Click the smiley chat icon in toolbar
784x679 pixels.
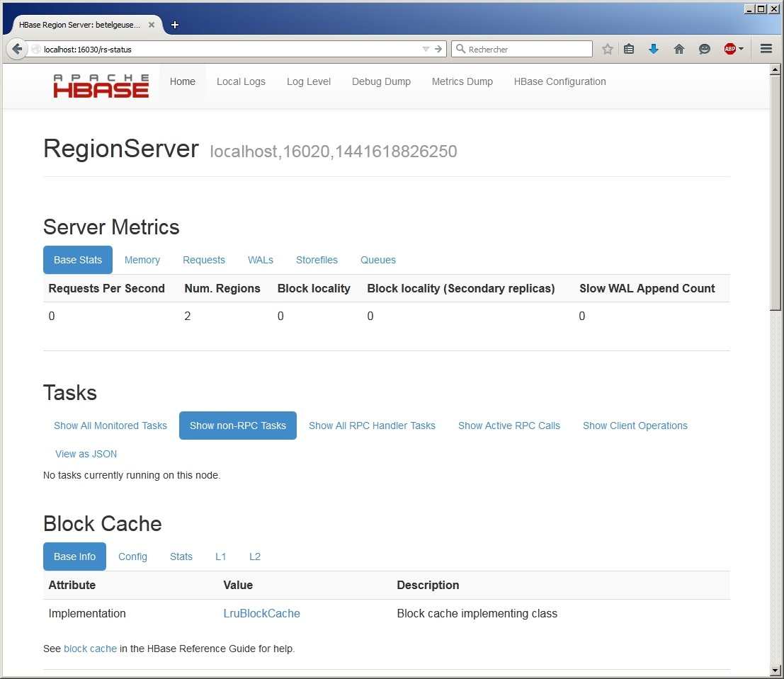coord(705,49)
